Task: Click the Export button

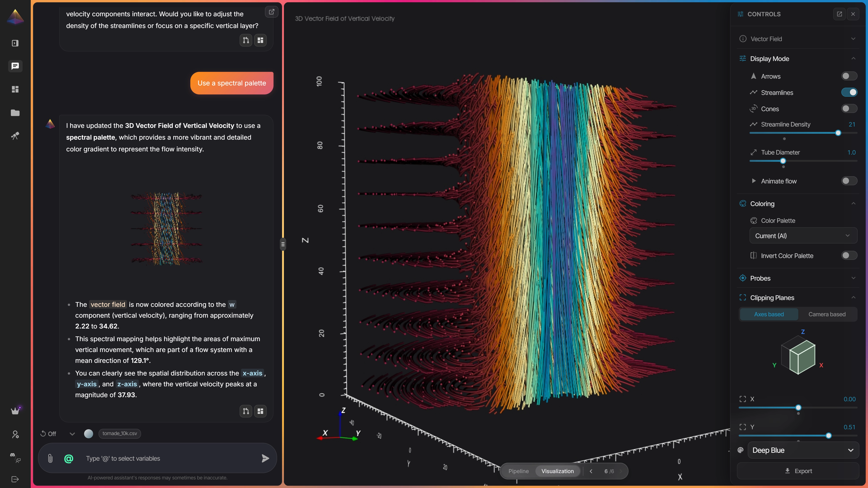Action: (798, 471)
